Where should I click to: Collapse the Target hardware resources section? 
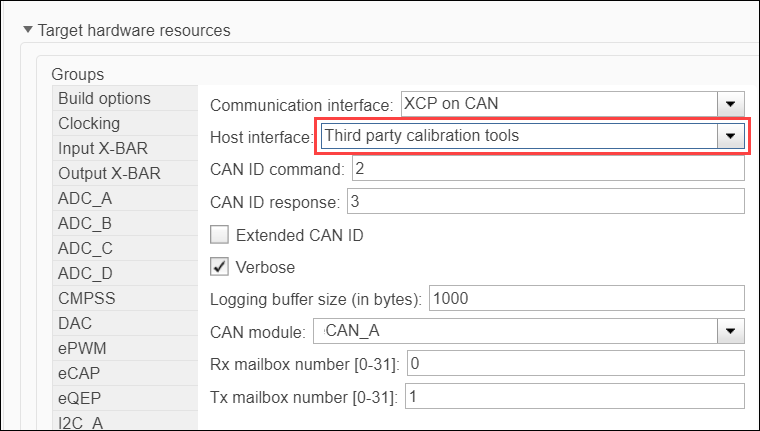pos(28,30)
